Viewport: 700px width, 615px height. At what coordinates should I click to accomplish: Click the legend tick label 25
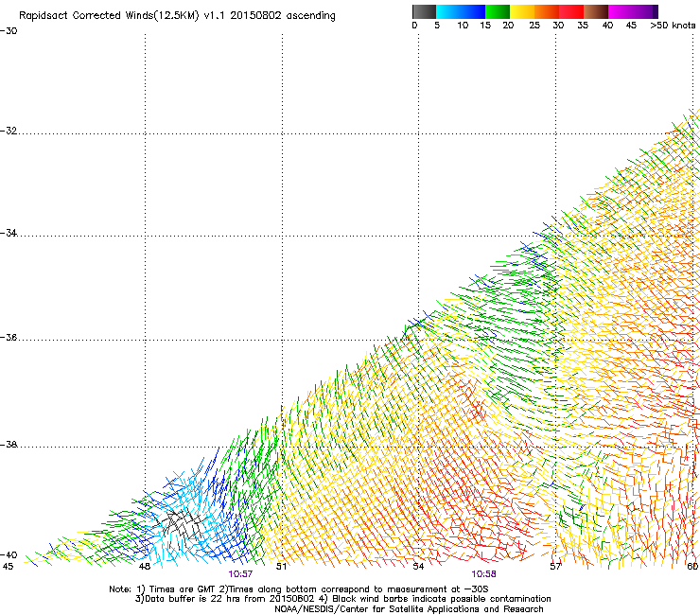click(x=534, y=26)
